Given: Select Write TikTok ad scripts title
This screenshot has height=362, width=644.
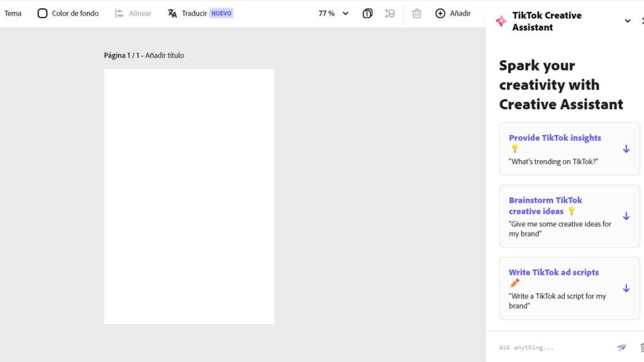Looking at the screenshot, I should tap(553, 272).
